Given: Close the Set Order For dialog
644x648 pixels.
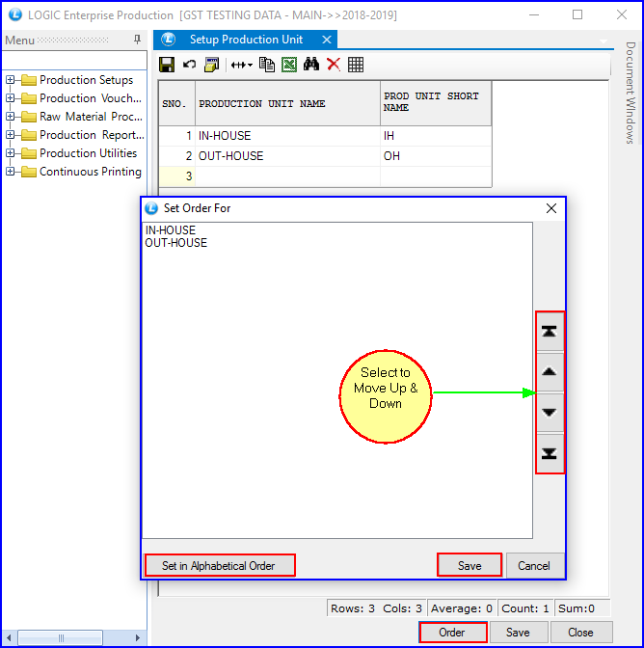Looking at the screenshot, I should (551, 208).
